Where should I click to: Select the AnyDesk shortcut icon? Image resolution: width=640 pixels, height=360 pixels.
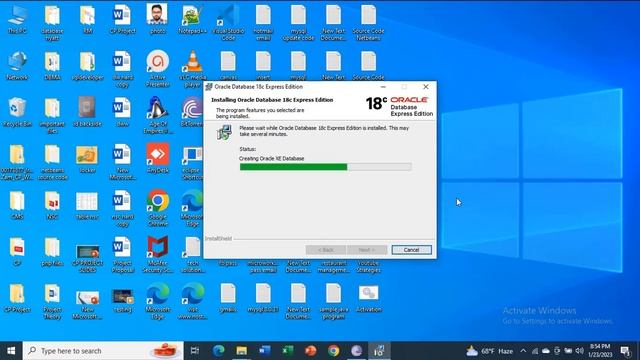(x=158, y=159)
